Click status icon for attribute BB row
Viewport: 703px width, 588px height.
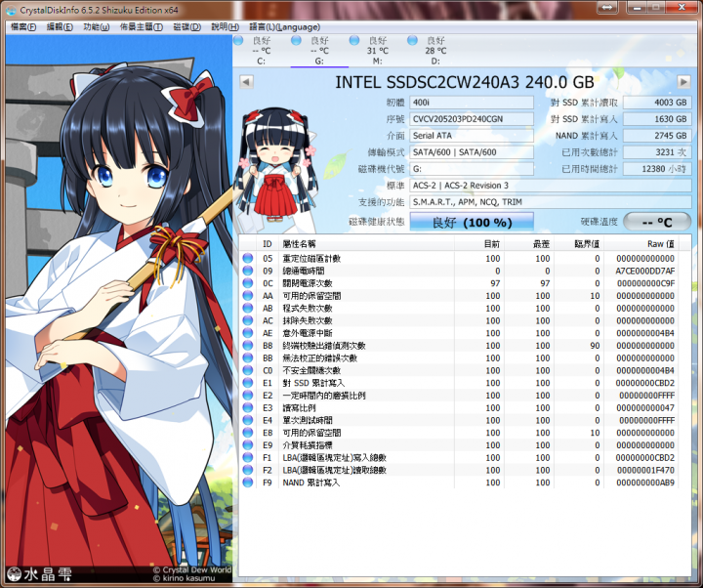click(x=247, y=357)
